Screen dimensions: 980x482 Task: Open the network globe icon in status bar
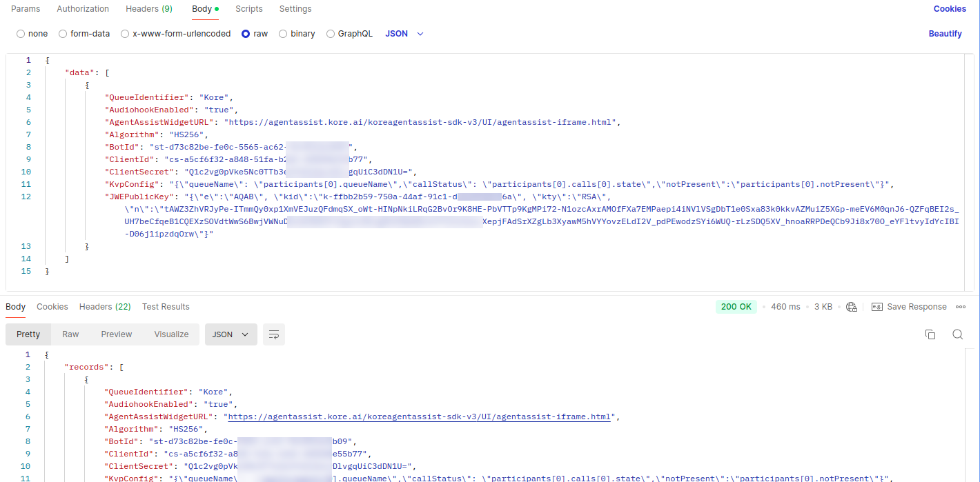click(x=851, y=307)
